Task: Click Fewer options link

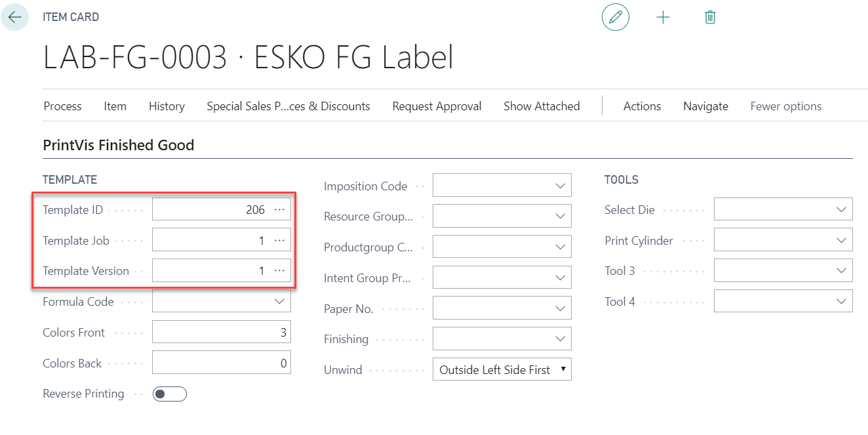Action: (785, 106)
